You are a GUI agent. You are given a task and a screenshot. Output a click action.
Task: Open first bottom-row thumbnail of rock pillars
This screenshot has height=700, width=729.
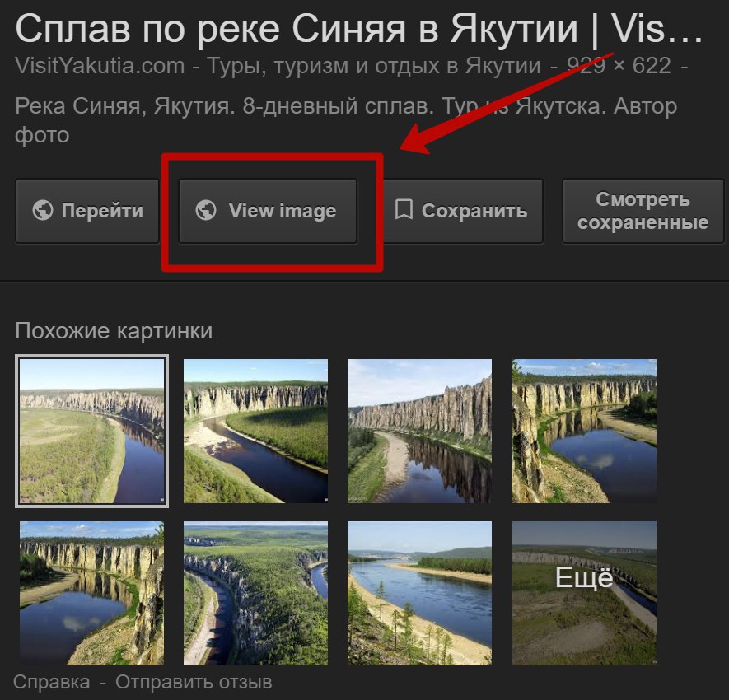click(x=91, y=593)
